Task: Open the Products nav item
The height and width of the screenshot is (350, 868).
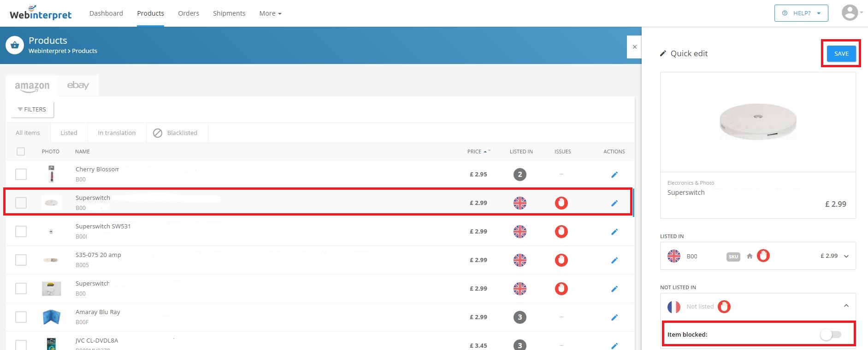Action: click(x=150, y=13)
